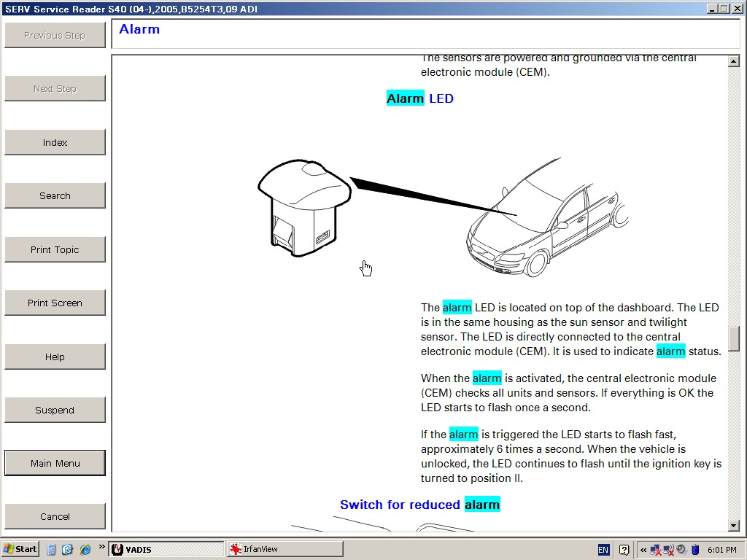Click the alarm LED sensor housing illustration

[x=304, y=208]
